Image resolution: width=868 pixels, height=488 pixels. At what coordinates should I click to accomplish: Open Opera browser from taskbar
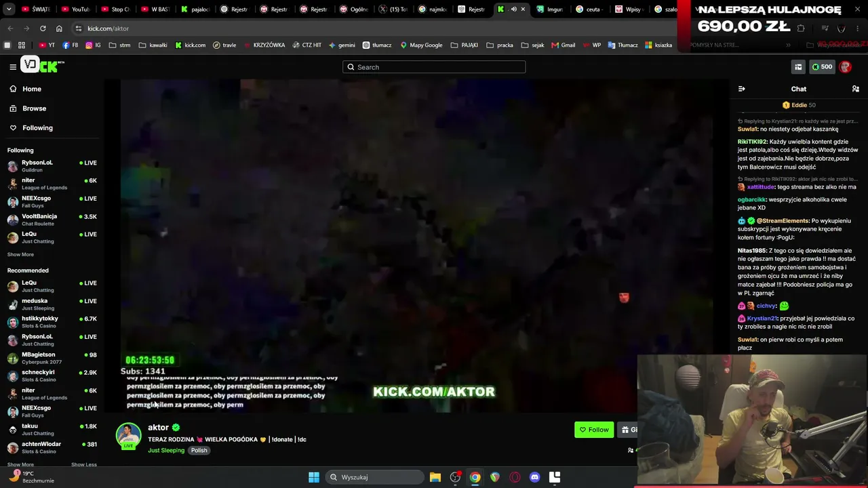515,477
